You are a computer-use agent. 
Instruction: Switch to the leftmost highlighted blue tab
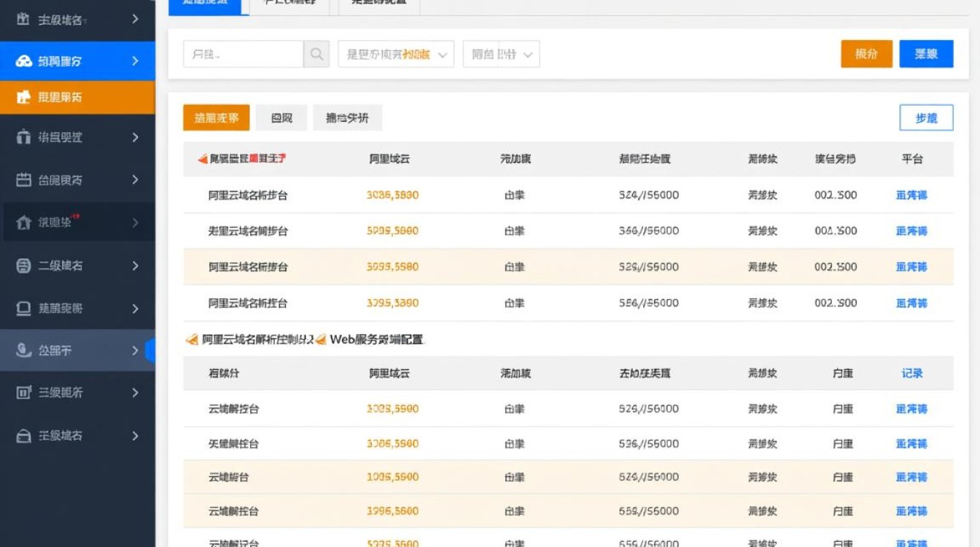(206, 4)
